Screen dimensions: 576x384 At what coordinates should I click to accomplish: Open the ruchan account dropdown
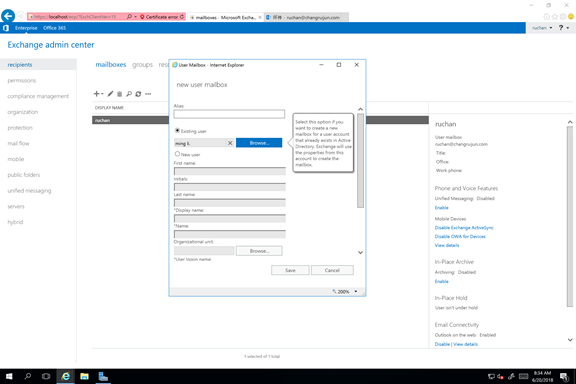click(x=542, y=28)
